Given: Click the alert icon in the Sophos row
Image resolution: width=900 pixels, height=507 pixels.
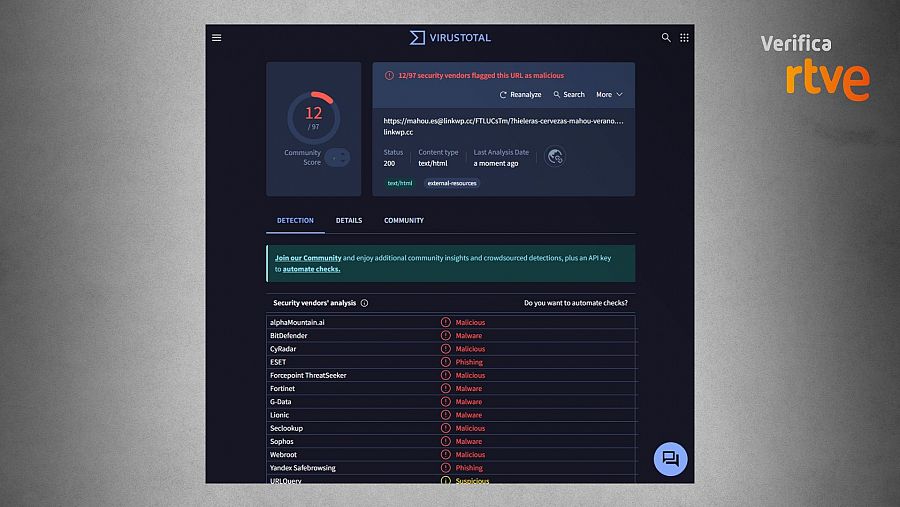Looking at the screenshot, I should 445,441.
